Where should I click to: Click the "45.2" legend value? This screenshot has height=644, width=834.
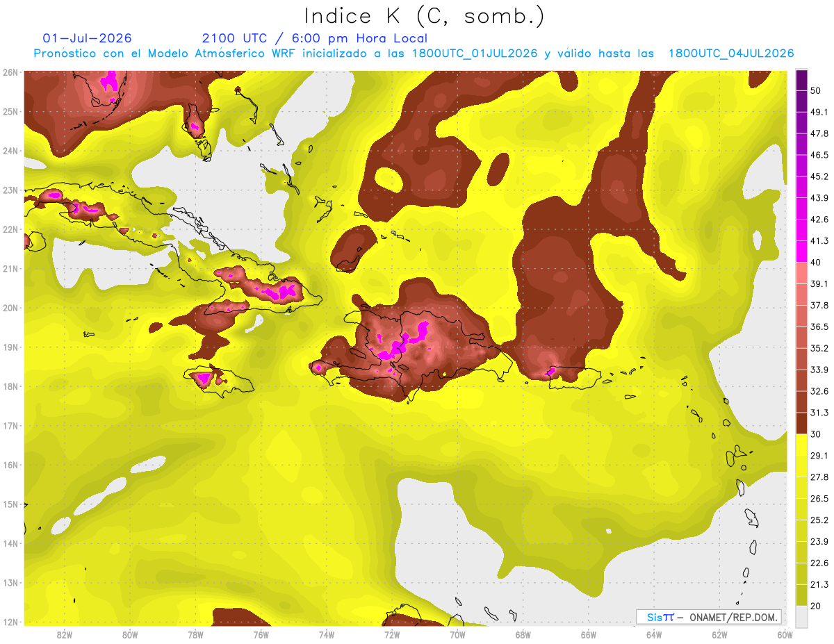(x=819, y=176)
